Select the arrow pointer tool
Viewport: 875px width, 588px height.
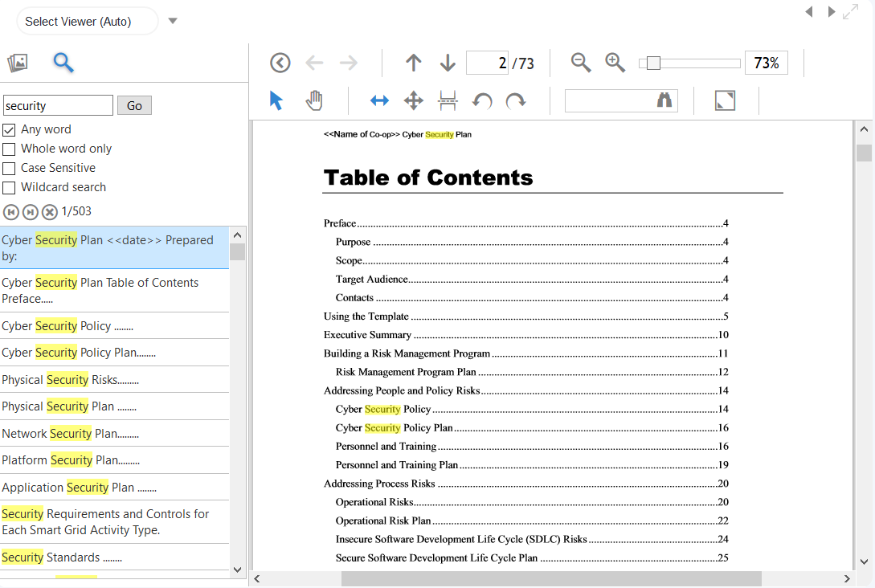point(276,100)
